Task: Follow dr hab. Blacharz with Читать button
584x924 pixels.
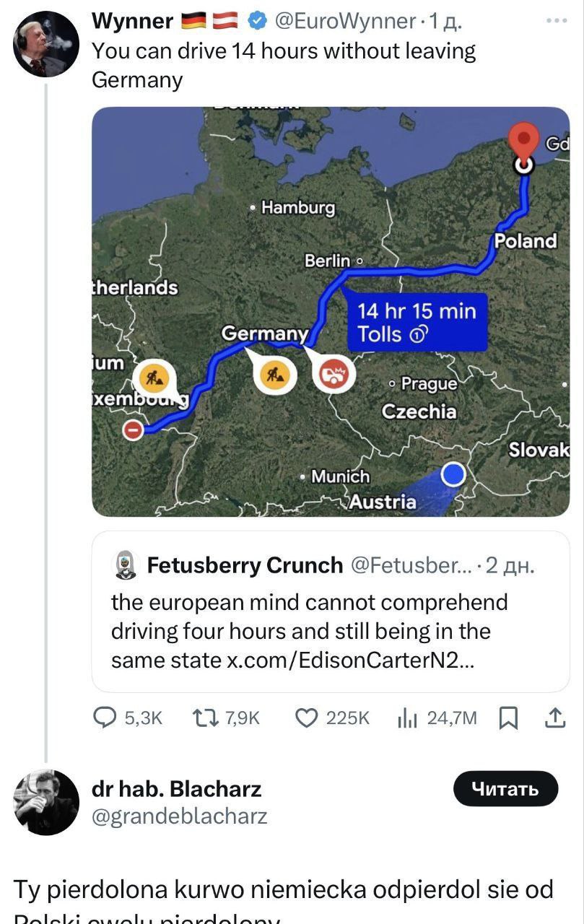Action: pyautogui.click(x=506, y=789)
